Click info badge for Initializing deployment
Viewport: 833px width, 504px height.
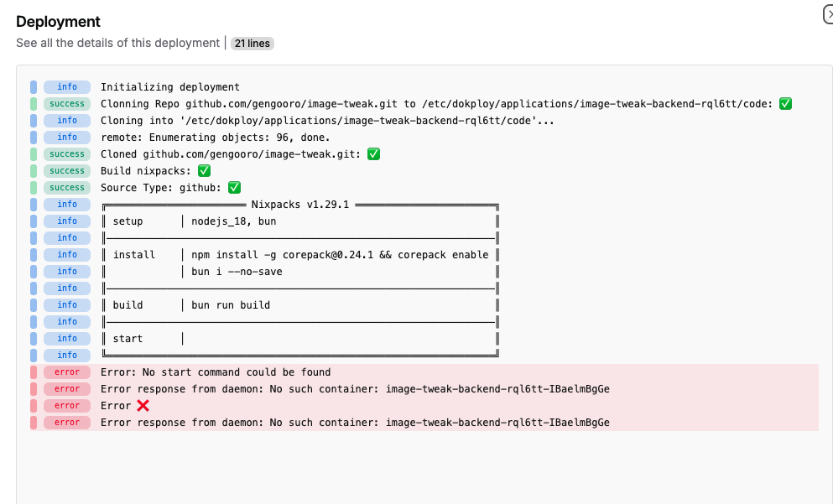[67, 87]
